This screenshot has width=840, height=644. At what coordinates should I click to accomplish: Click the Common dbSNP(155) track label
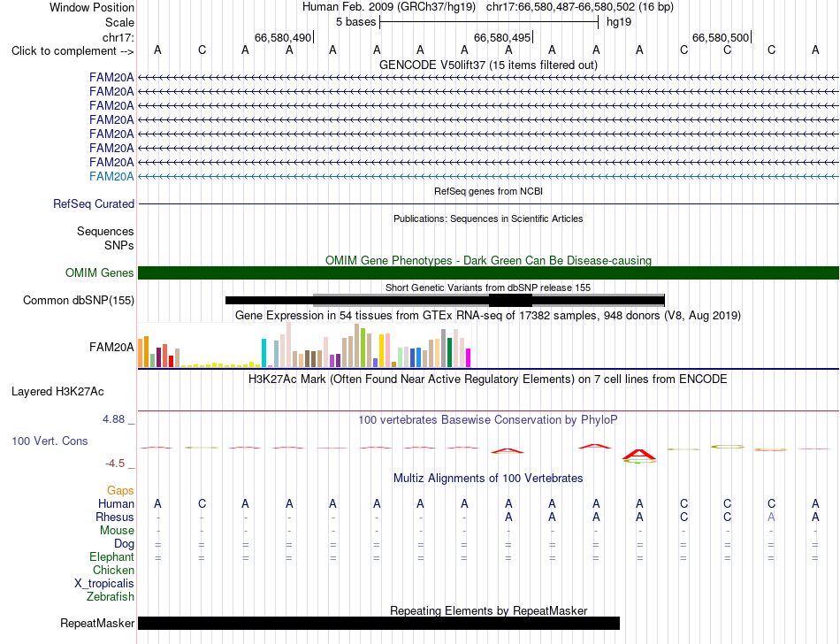(x=78, y=300)
